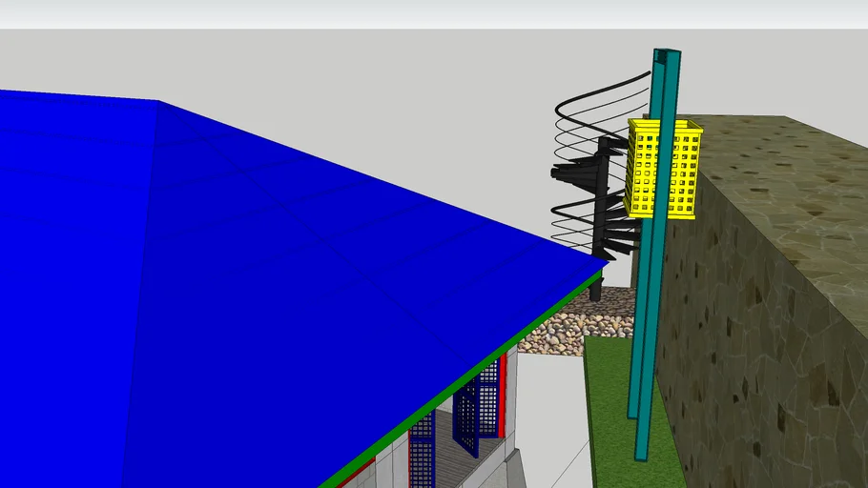Select the yellow grid basket on the pole
868x488 pixels.
click(x=663, y=169)
